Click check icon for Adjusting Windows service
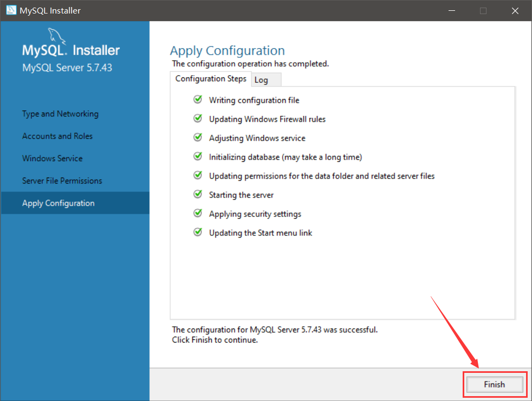The width and height of the screenshot is (532, 401). (x=198, y=137)
